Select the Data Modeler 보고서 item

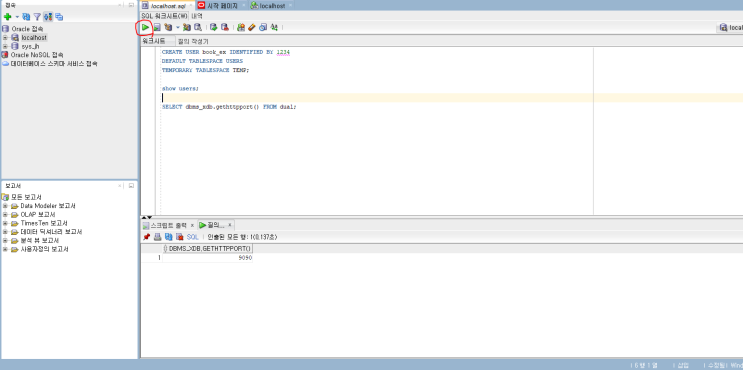click(48, 206)
